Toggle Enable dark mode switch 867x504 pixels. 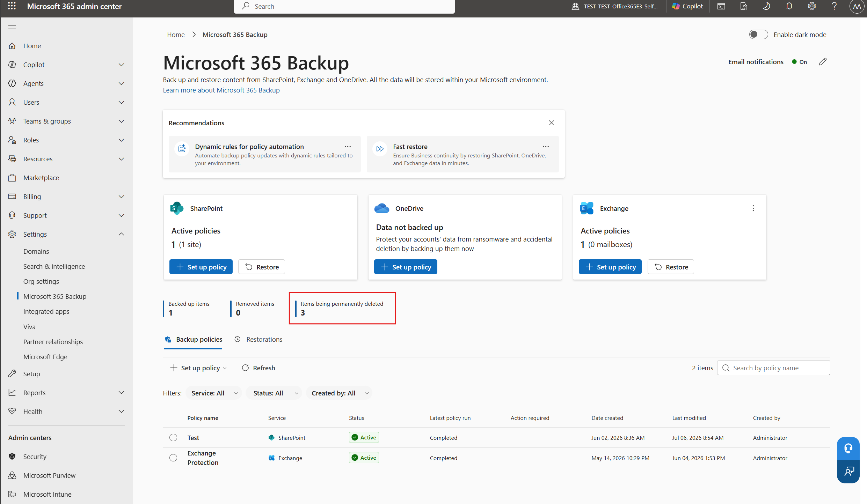point(758,35)
